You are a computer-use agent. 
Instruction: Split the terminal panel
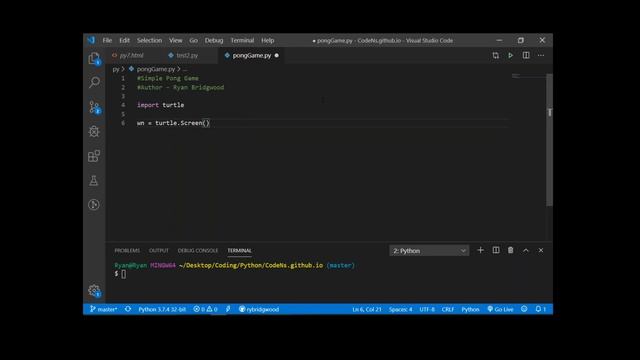496,250
